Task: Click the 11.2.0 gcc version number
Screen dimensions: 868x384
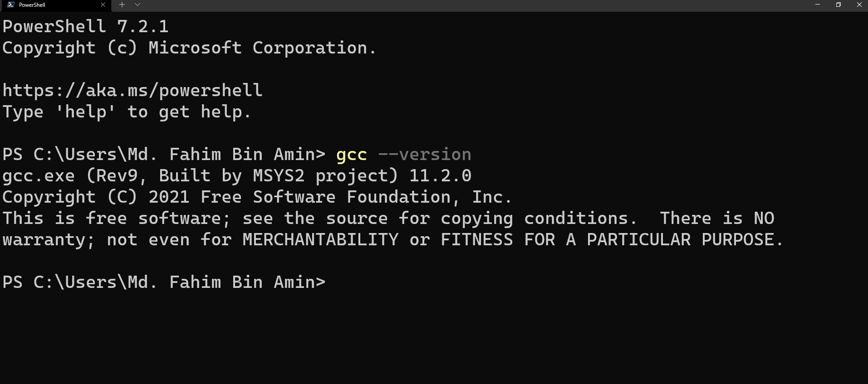Action: 440,176
